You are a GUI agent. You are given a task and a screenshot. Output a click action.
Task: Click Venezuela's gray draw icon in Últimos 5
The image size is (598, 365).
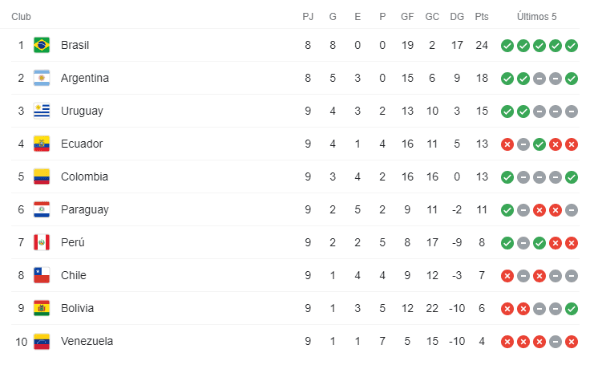(555, 341)
